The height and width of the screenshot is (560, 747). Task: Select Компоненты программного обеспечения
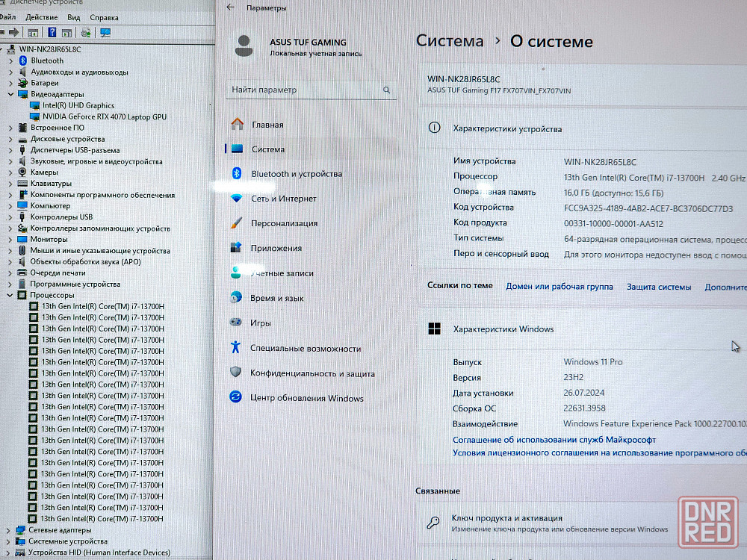pos(102,195)
